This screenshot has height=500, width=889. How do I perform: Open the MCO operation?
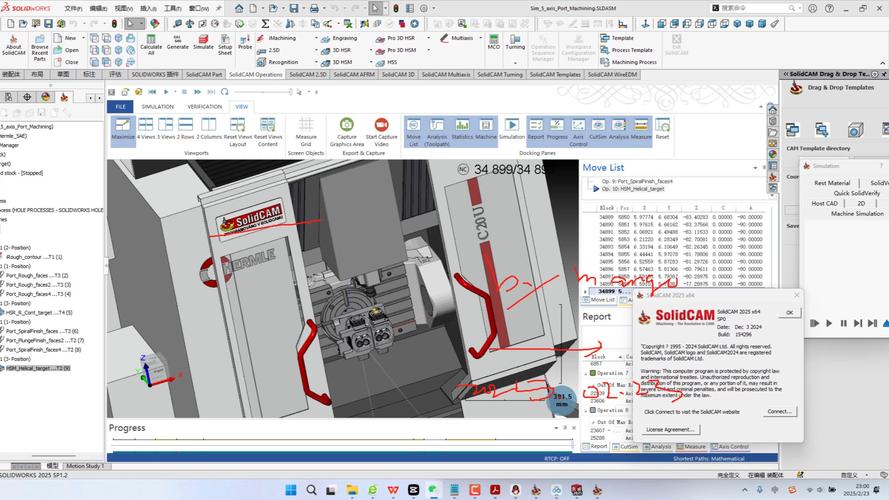tap(494, 42)
